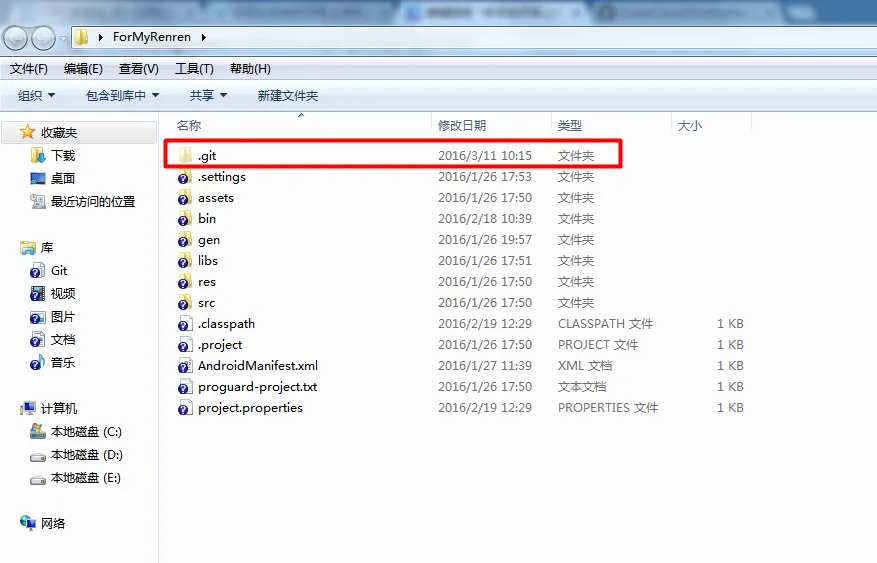
Task: Click the 2016/1/27 11:39 date text
Action: [485, 366]
